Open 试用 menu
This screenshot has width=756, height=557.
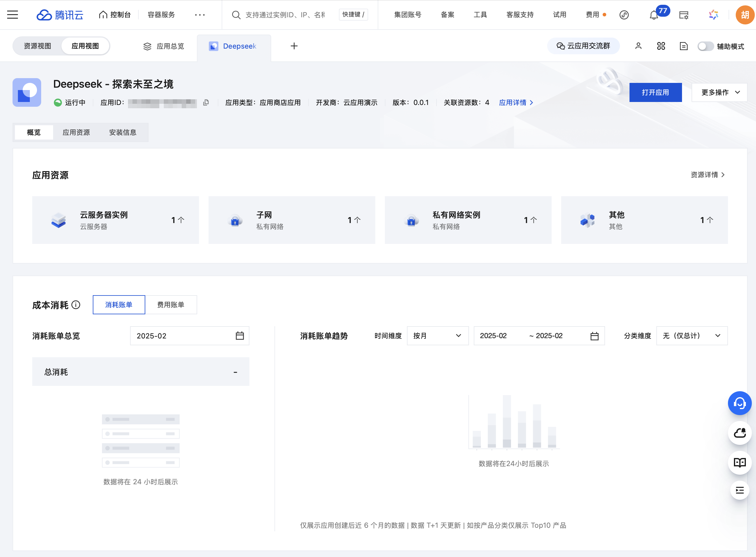click(559, 15)
